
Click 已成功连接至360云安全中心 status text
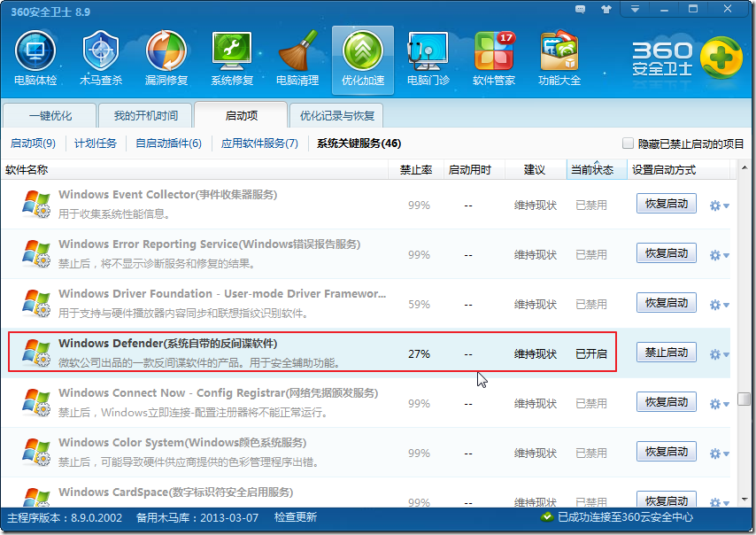(625, 517)
